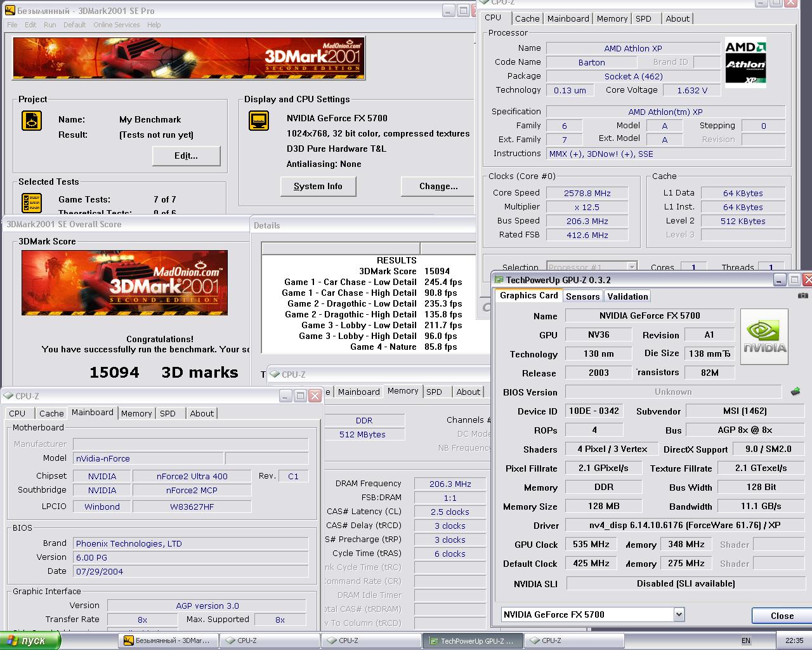Click the GPU-Z title bar icon
Viewport: 812px width, 650px height.
pos(499,280)
